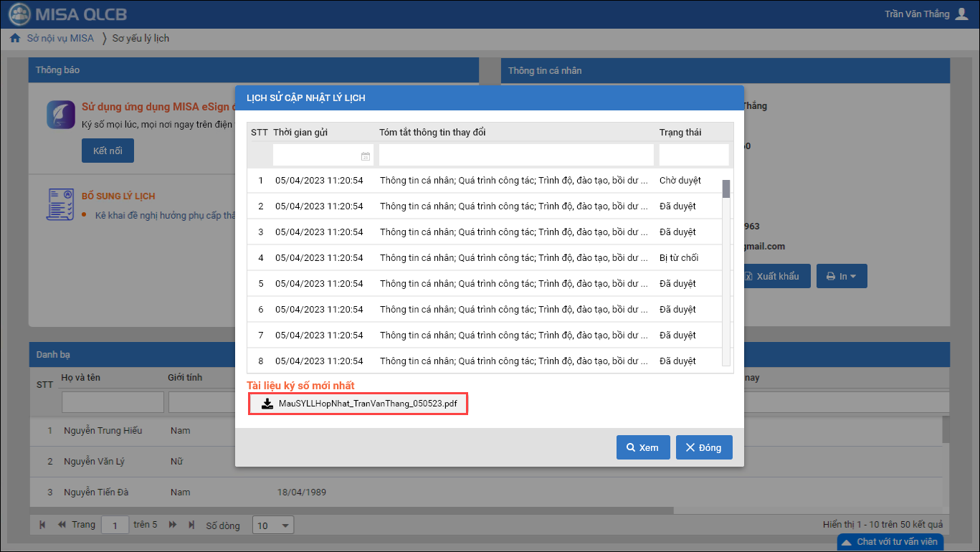
Task: Open the rows-per-page dropdown
Action: coord(272,525)
